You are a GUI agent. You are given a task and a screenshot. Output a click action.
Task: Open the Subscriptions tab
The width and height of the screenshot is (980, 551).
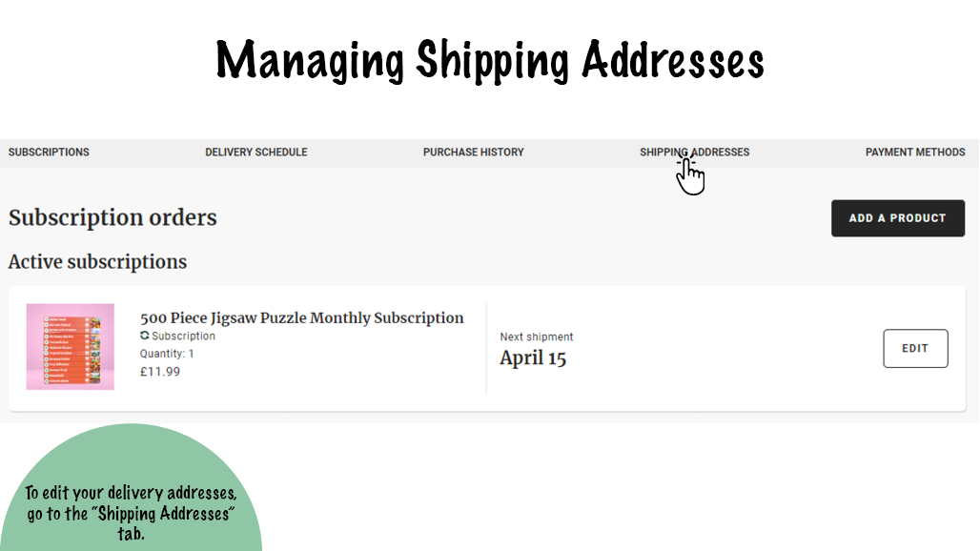[49, 153]
